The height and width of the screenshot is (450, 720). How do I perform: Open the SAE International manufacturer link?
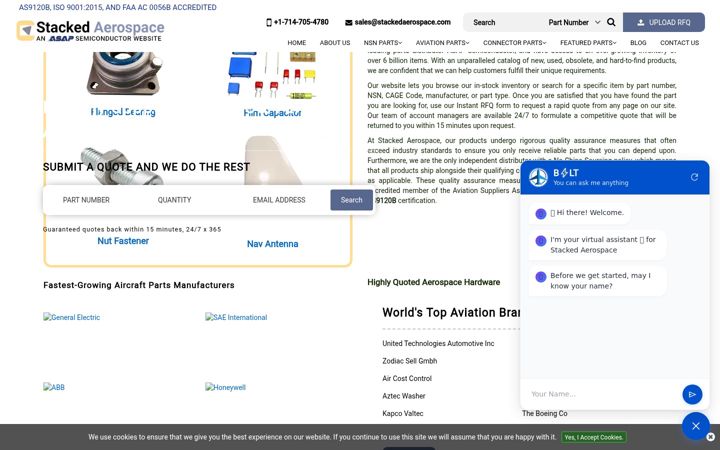tap(236, 317)
